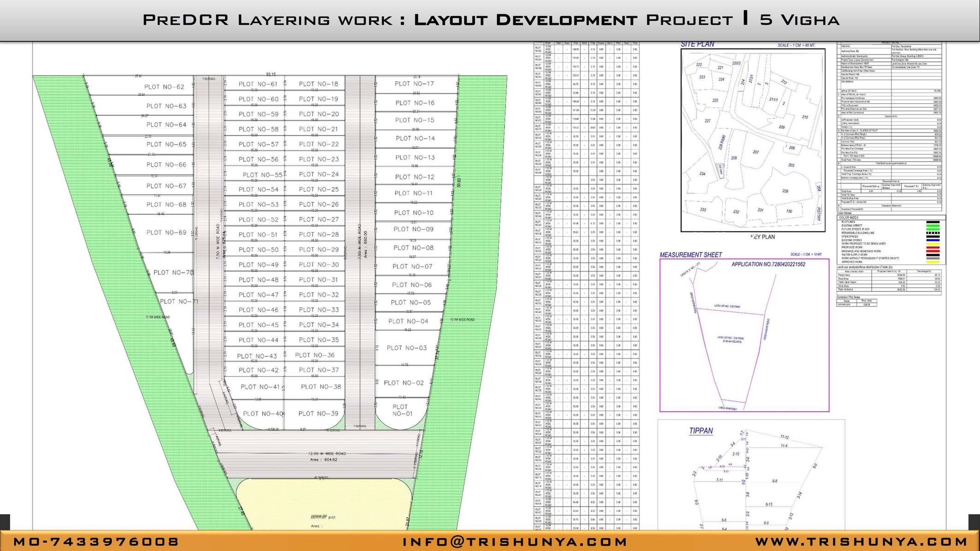980x551 pixels.
Task: Click the green Existing Street color swatch
Action: 933,225
